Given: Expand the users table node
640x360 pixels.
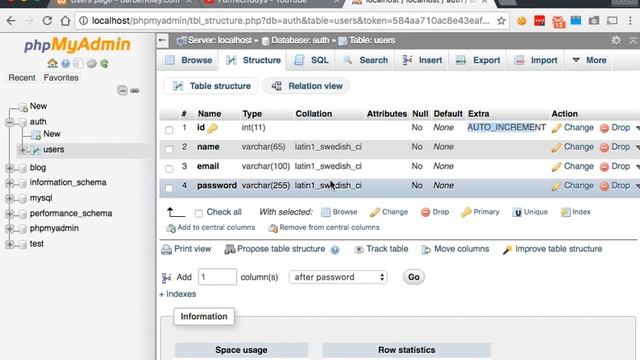Looking at the screenshot, I should tap(23, 150).
